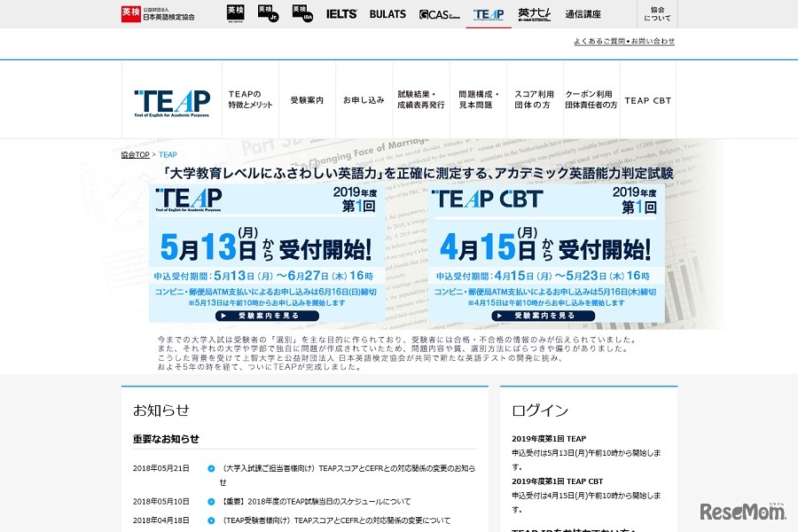Open the 2018年04月18日 TEAP受験者様向け notice

pyautogui.click(x=335, y=520)
